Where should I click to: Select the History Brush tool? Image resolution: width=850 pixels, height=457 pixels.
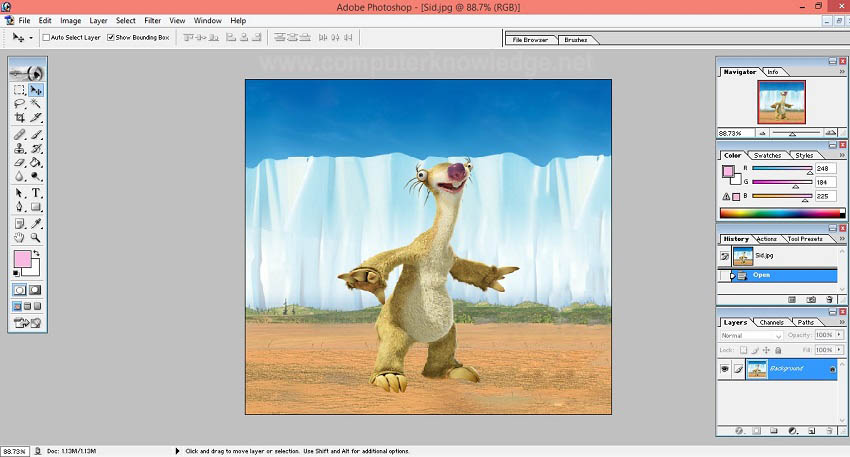[x=36, y=149]
